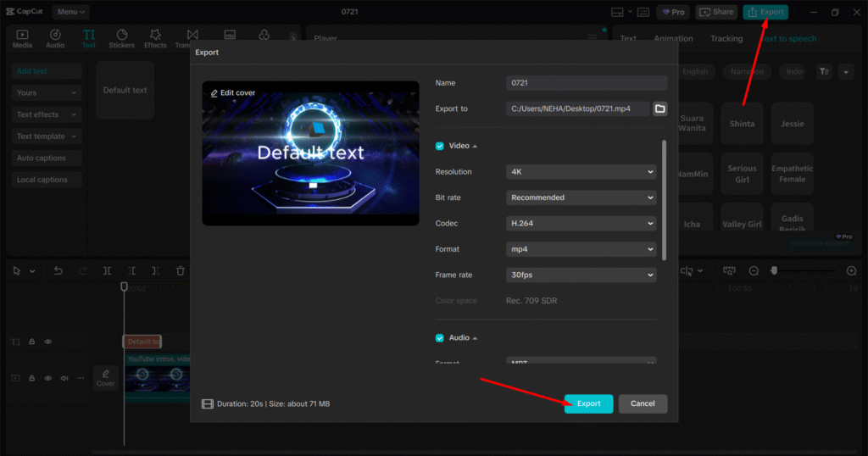The image size is (868, 456).
Task: Expand the Codec H.264 dropdown
Action: (x=582, y=224)
